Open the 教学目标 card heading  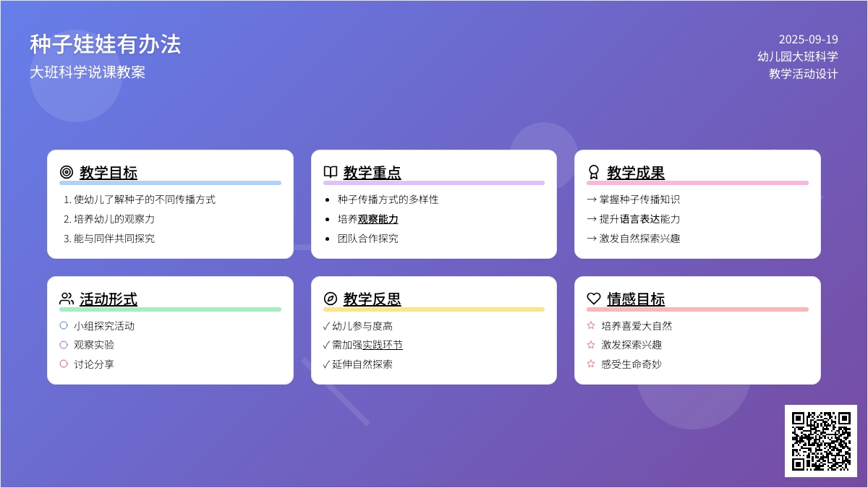tap(109, 173)
